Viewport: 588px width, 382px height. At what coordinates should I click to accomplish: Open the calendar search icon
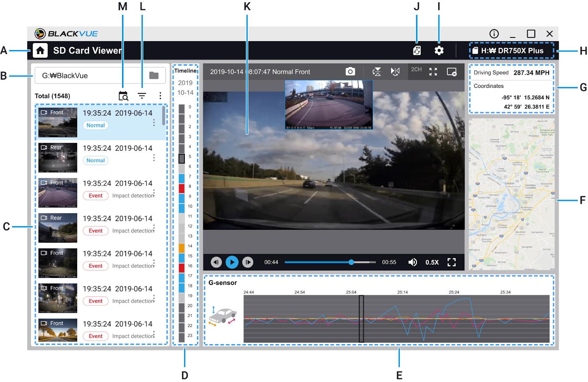(123, 96)
